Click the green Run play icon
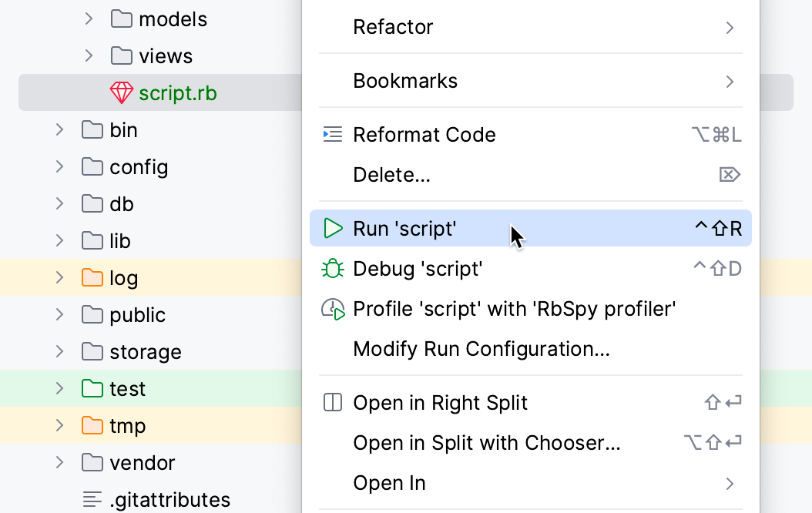Viewport: 812px width, 513px height. pos(333,228)
